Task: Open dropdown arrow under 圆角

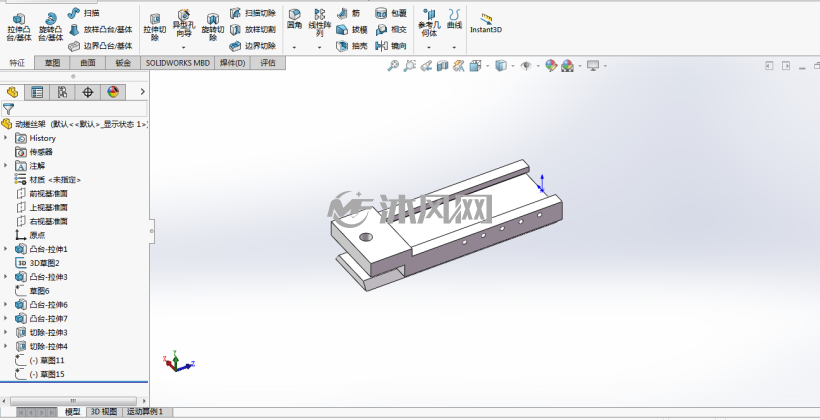Action: pyautogui.click(x=294, y=48)
